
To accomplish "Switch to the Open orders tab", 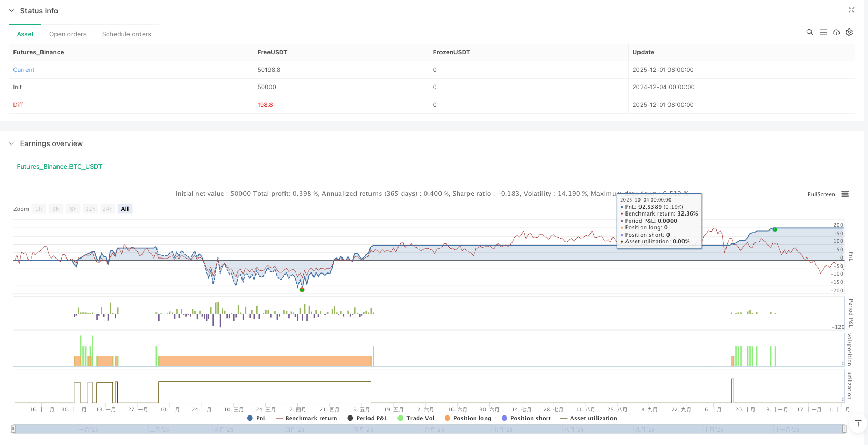I will coord(68,34).
